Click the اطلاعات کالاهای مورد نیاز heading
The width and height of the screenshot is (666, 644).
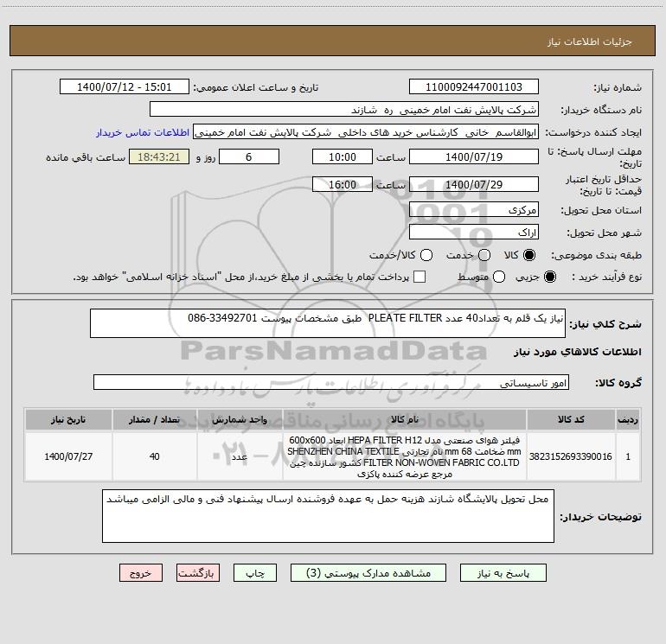pos(578,352)
